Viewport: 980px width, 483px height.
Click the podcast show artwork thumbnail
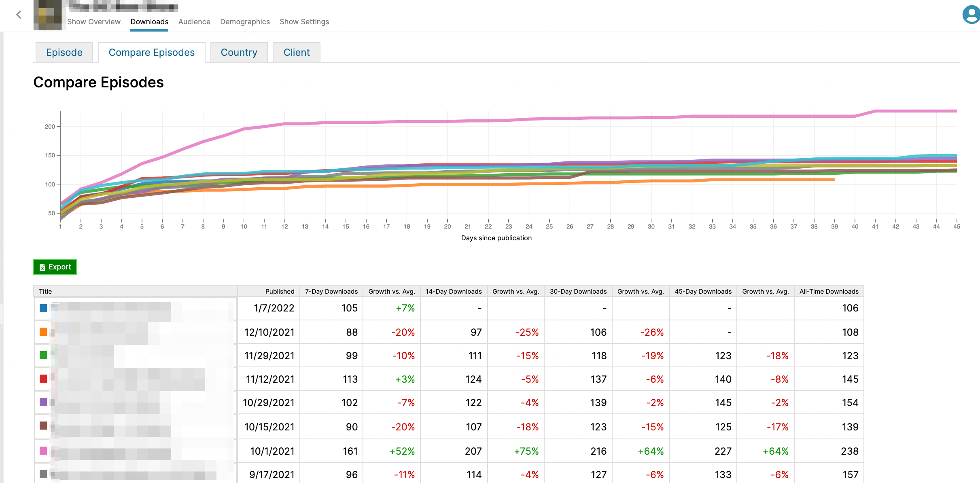coord(48,15)
